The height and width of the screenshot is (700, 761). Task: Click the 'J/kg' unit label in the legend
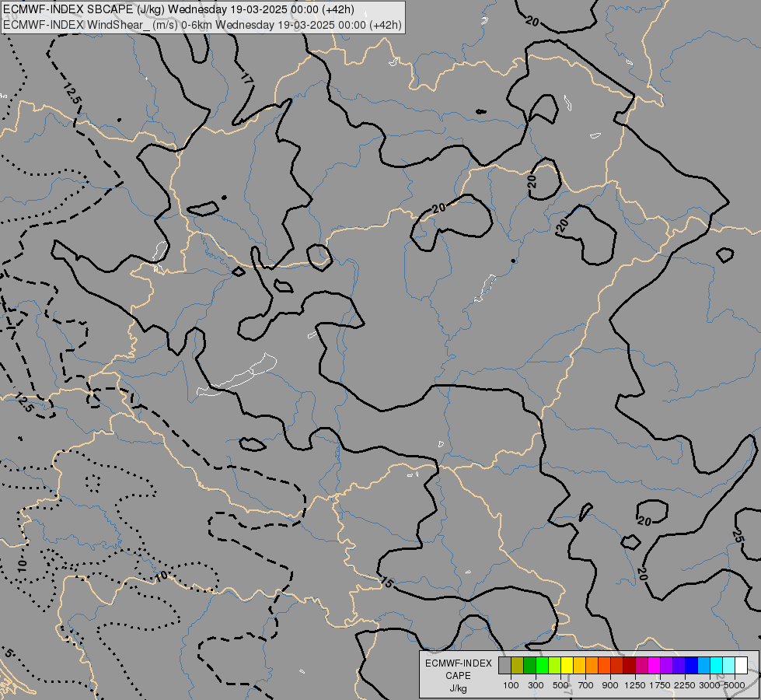(x=458, y=688)
